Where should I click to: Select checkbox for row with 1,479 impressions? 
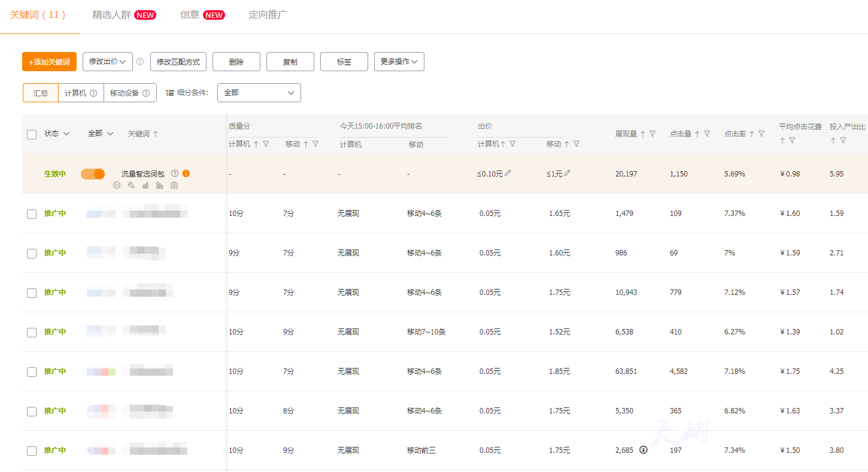[x=32, y=214]
